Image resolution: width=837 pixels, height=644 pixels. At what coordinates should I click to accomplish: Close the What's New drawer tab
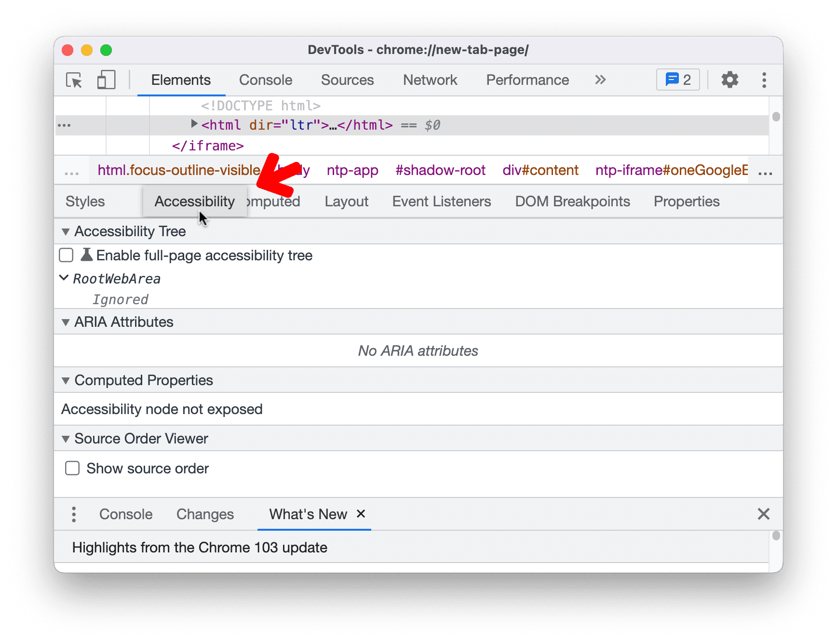pos(361,514)
